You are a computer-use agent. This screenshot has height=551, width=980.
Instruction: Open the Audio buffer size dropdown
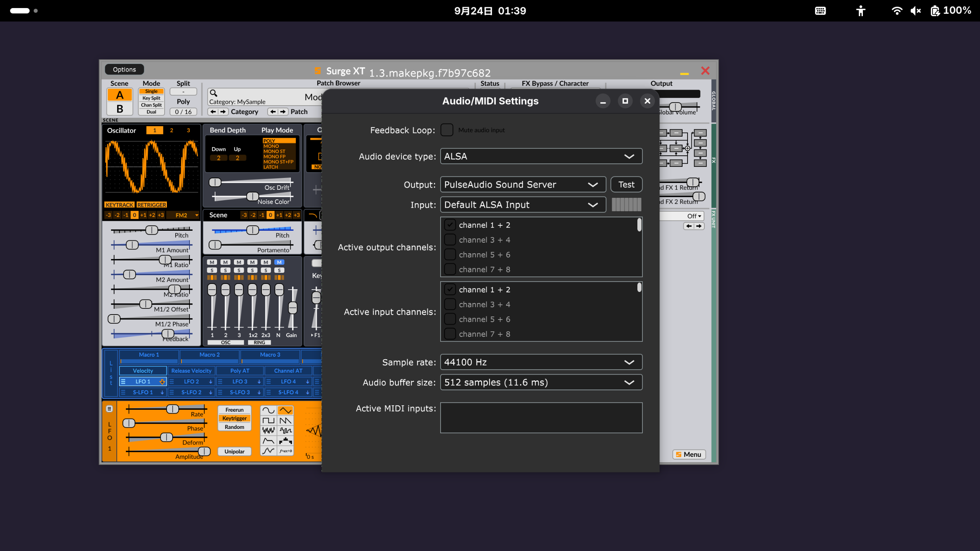[x=541, y=382]
